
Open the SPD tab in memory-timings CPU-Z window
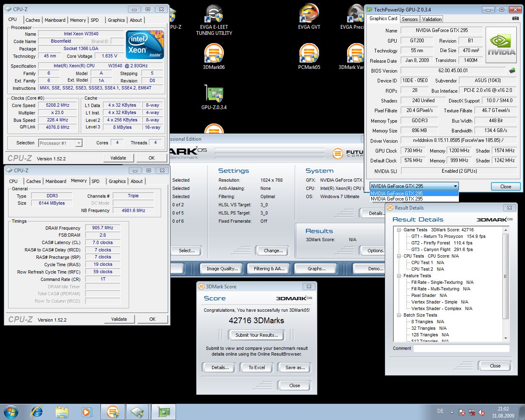point(96,181)
